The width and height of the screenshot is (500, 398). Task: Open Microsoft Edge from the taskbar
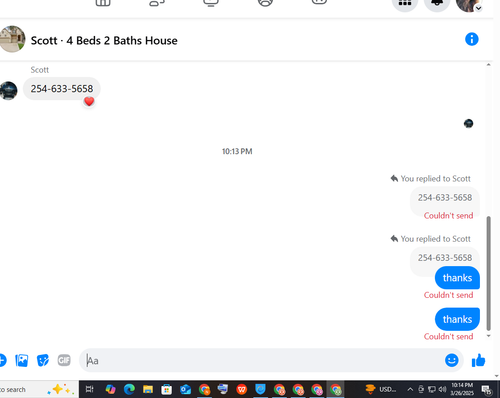click(129, 389)
